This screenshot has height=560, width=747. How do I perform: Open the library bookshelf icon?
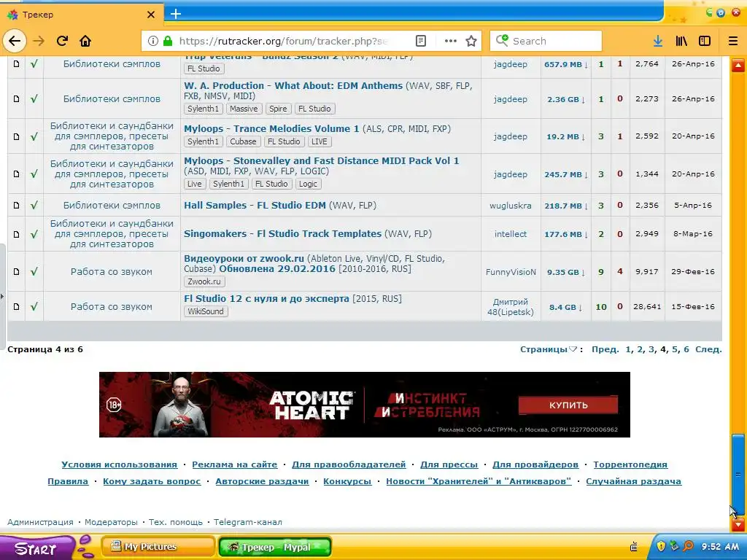pyautogui.click(x=681, y=41)
